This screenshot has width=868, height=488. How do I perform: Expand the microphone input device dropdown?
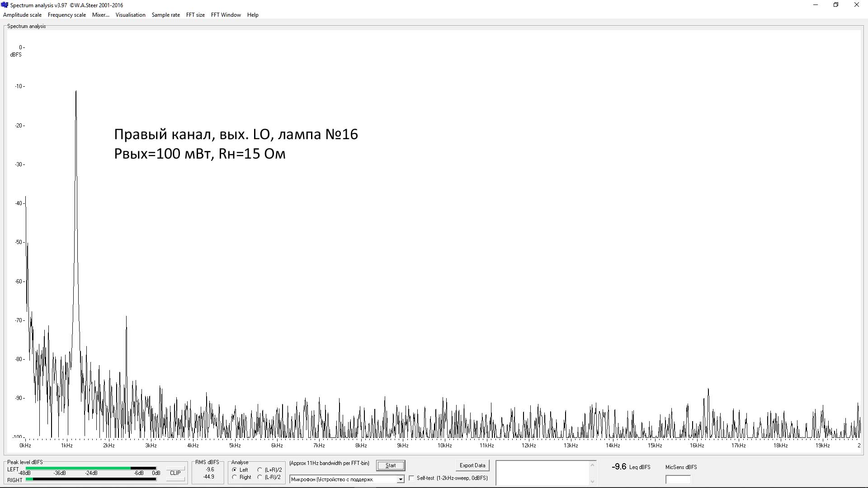(400, 479)
